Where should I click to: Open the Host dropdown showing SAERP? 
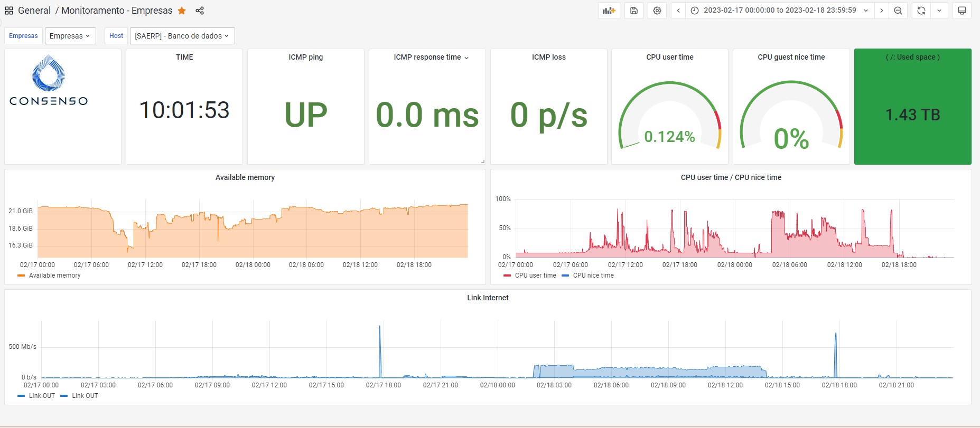tap(182, 36)
